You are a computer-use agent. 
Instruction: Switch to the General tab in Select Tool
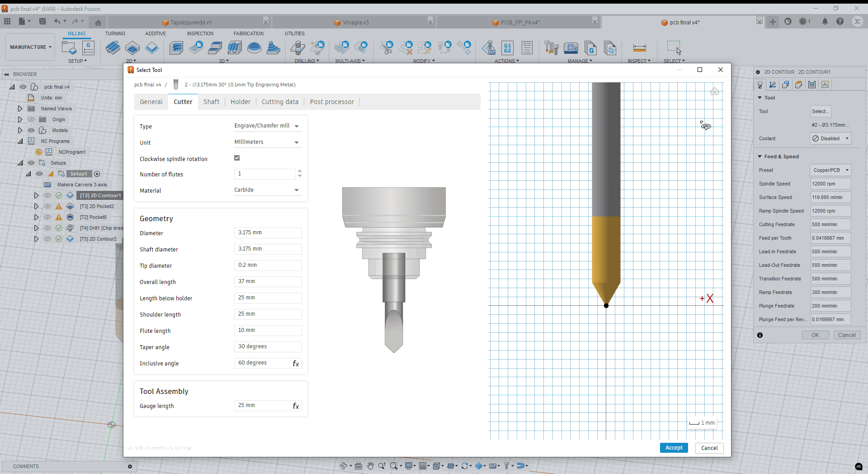tap(151, 102)
